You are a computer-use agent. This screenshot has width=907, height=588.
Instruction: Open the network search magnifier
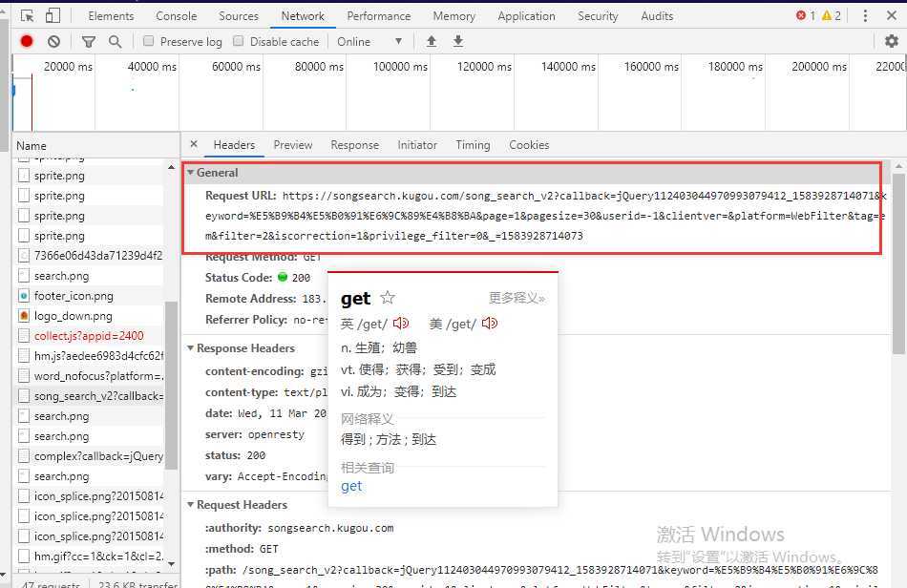tap(116, 42)
